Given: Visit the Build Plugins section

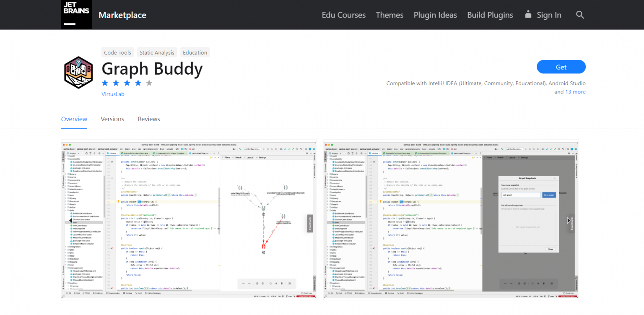Looking at the screenshot, I should click(x=490, y=15).
